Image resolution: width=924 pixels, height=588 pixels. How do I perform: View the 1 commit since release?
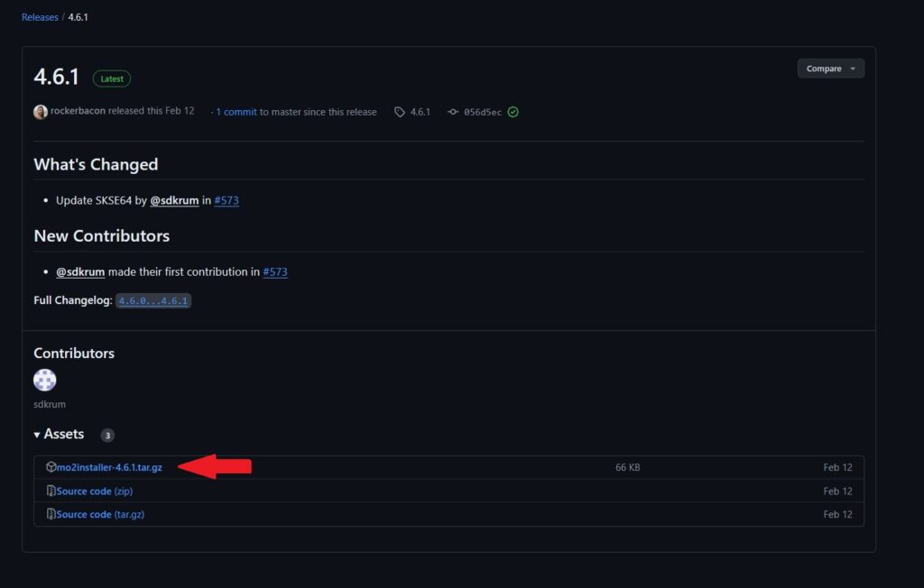point(236,112)
